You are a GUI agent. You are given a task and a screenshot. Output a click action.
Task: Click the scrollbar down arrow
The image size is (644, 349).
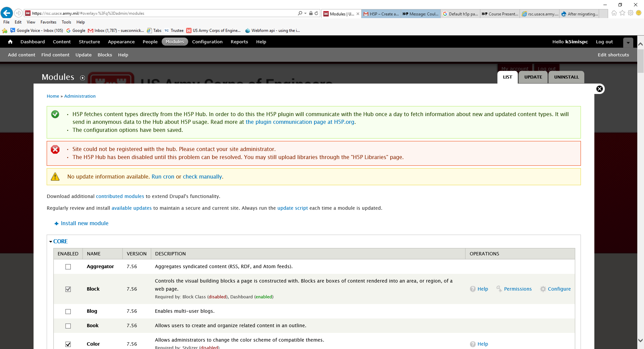coord(640,340)
